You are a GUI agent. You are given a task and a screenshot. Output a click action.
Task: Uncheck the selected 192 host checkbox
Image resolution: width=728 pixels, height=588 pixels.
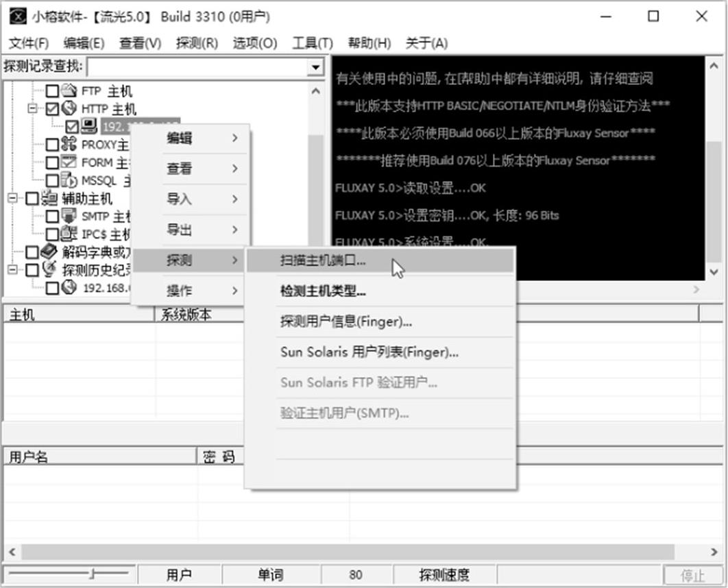point(72,126)
